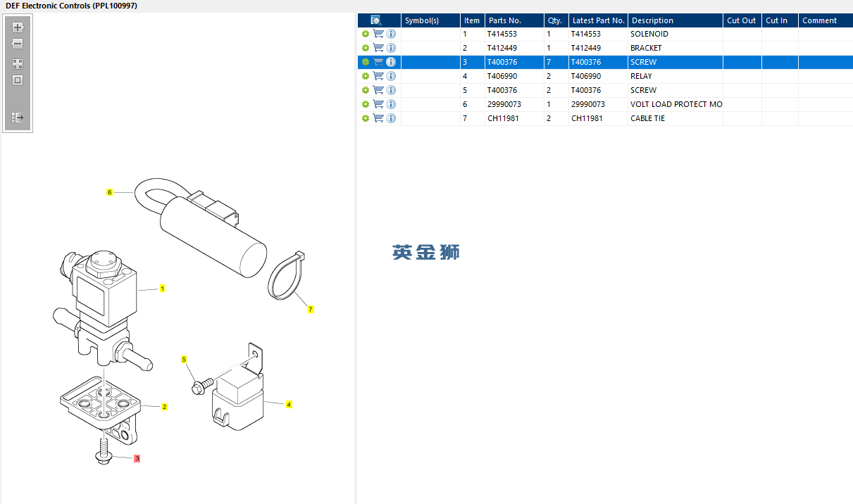
Task: Click the single-square fit view icon
Action: [18, 80]
